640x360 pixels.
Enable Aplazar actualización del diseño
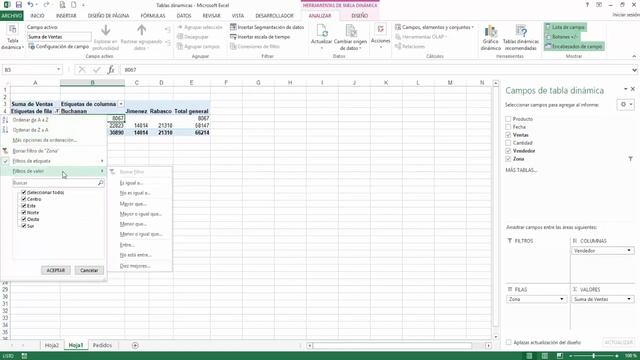point(509,342)
